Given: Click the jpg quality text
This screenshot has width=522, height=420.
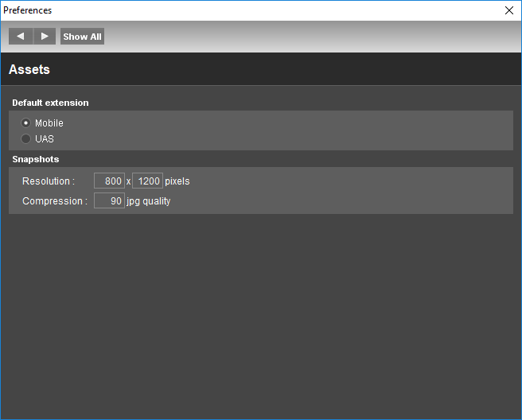Looking at the screenshot, I should pyautogui.click(x=149, y=201).
